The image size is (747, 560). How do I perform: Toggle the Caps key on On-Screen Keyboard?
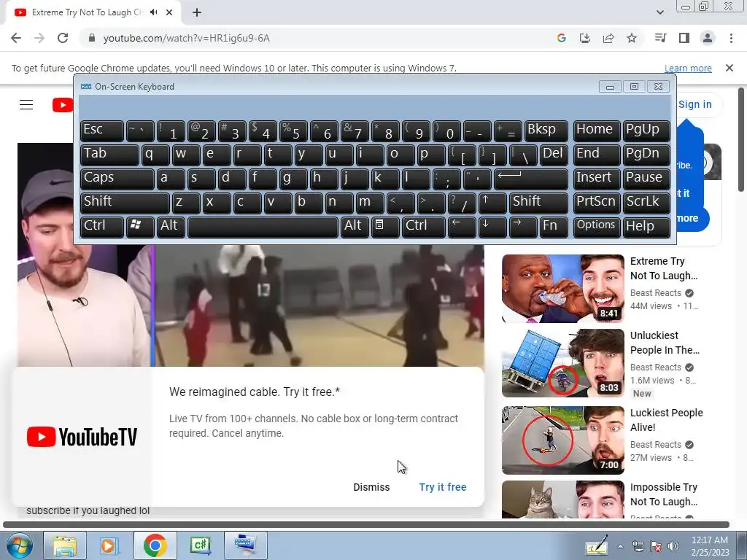click(x=117, y=179)
